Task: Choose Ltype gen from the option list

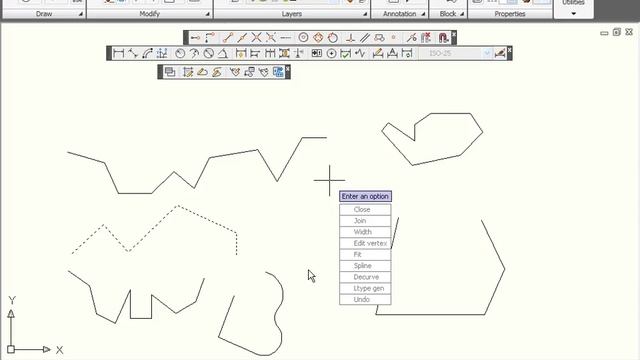Action: 365,288
